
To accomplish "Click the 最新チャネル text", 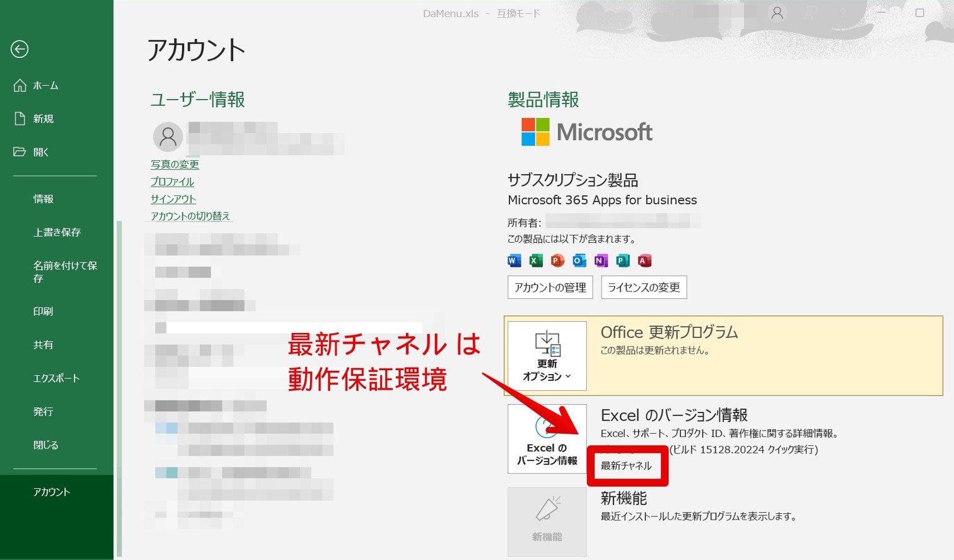I will (x=626, y=466).
